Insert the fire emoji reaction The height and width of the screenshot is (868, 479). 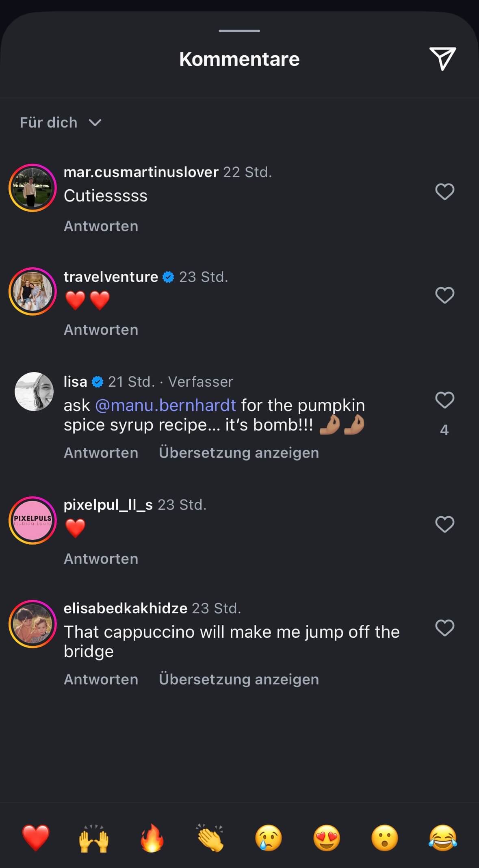click(x=152, y=838)
